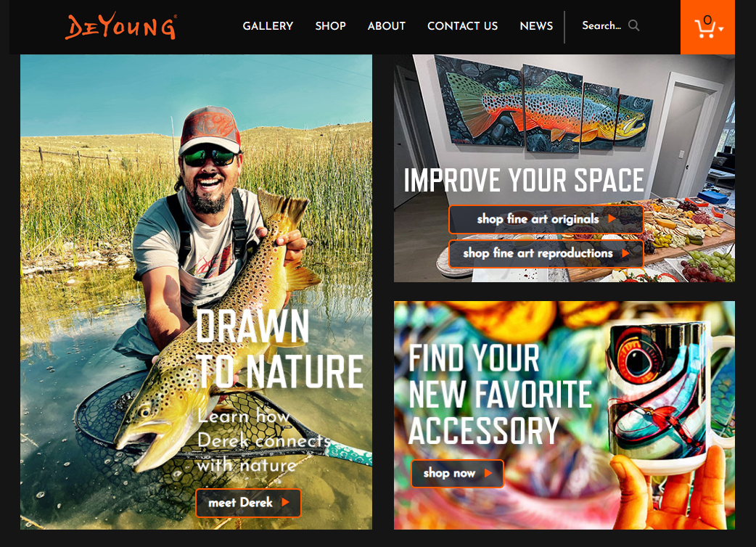The width and height of the screenshot is (756, 547).
Task: Click the search magnifier icon
Action: [x=634, y=25]
